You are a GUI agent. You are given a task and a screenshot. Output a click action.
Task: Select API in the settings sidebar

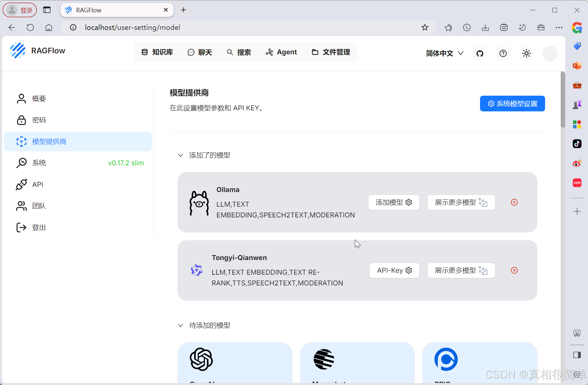pyautogui.click(x=78, y=185)
